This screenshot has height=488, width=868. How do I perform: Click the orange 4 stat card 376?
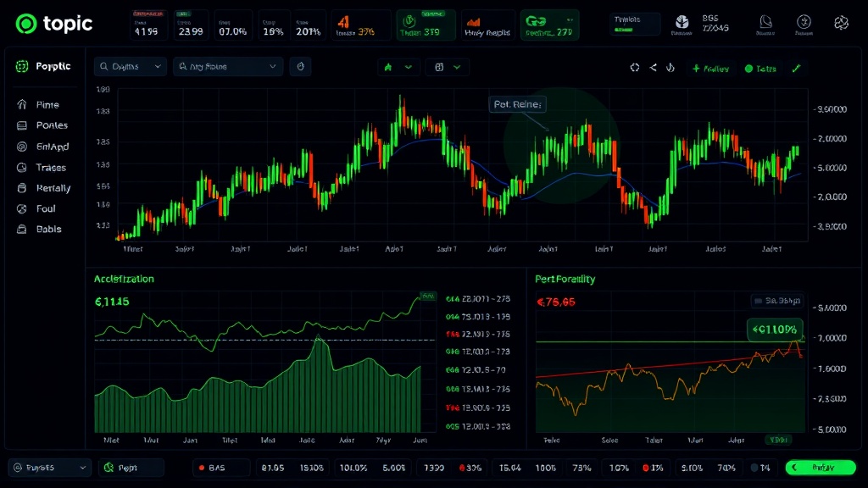(x=359, y=25)
